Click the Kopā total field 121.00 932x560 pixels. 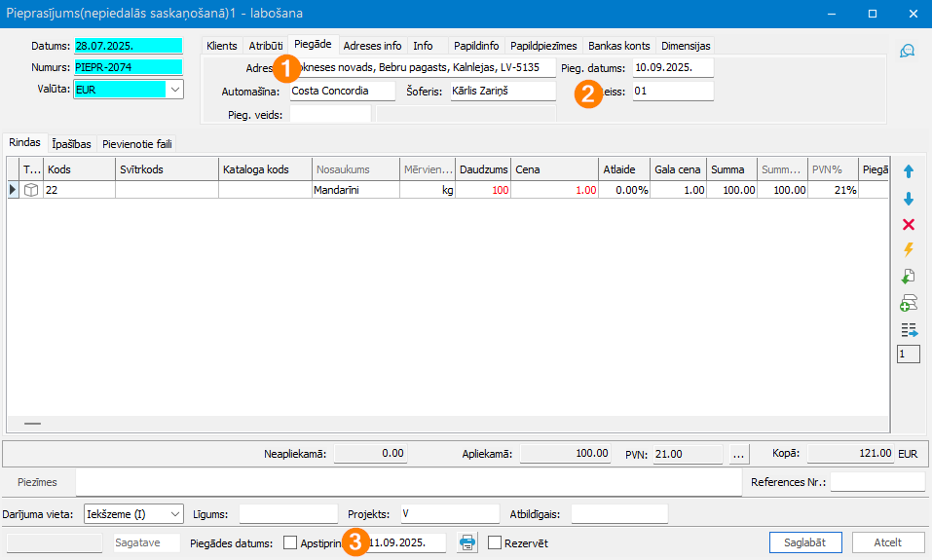pos(850,454)
